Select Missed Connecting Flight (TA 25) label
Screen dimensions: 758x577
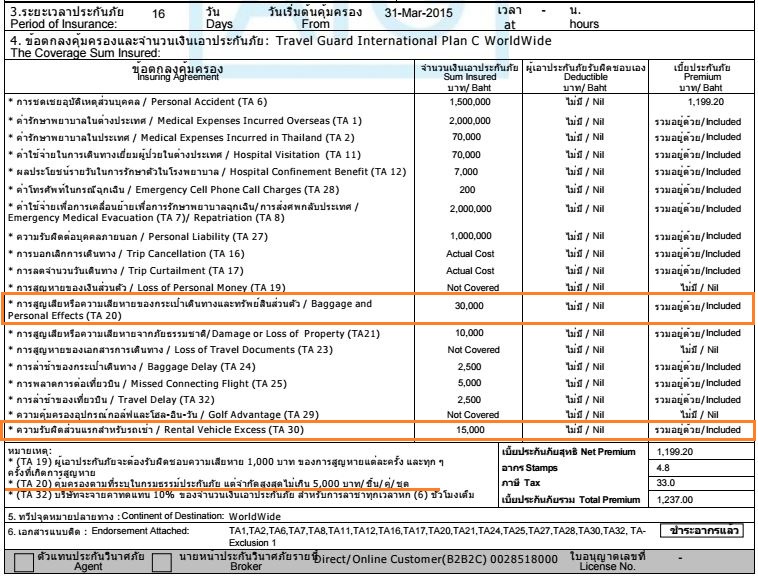coord(147,384)
